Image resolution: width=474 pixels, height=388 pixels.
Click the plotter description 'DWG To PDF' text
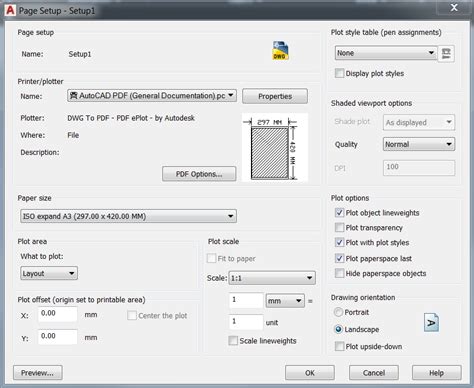pyautogui.click(x=131, y=118)
